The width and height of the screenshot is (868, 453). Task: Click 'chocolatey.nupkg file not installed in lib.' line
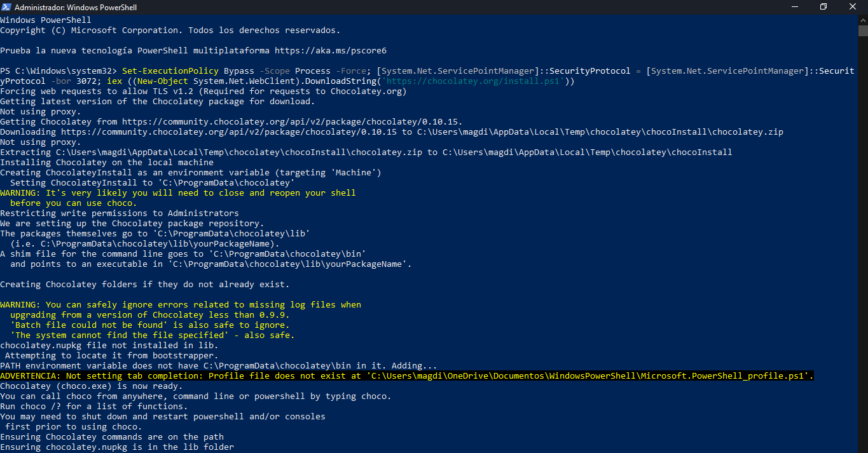click(109, 346)
